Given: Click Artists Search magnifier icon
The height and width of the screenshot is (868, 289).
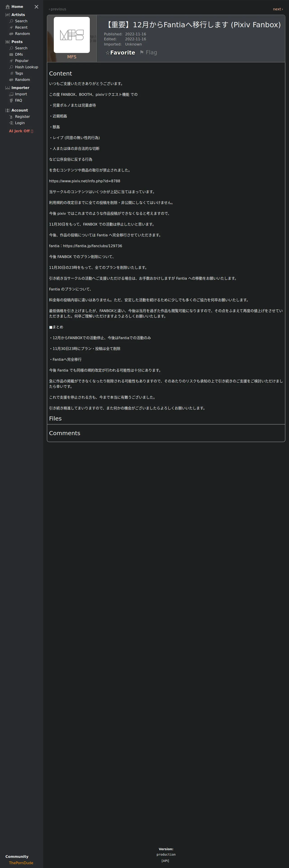Looking at the screenshot, I should tap(11, 21).
